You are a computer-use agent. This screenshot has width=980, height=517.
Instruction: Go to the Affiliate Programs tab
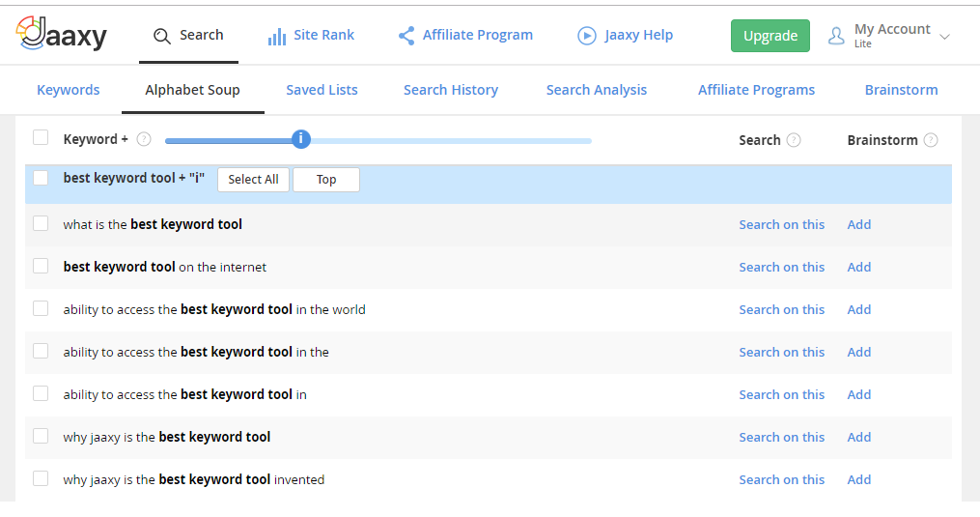pos(756,90)
